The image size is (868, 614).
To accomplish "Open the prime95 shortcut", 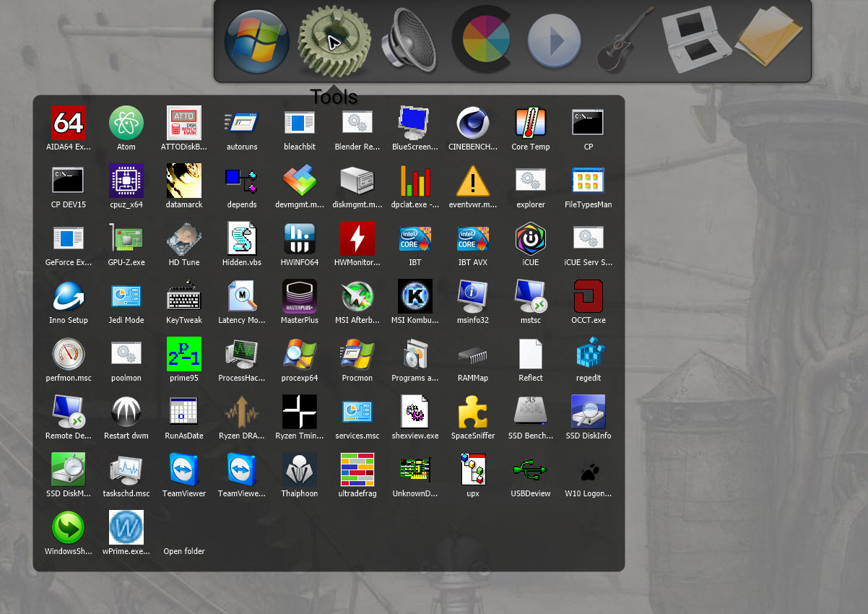I will pos(184,354).
